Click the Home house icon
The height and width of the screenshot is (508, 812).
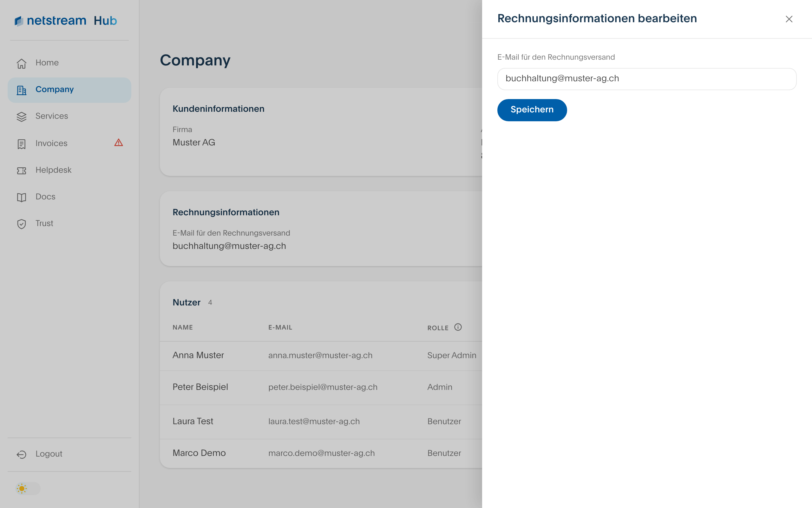tap(22, 63)
